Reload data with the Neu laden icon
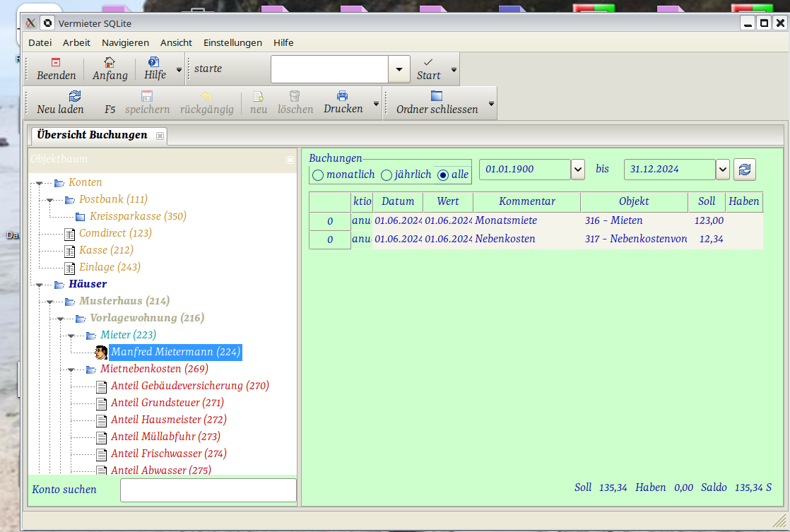The height and width of the screenshot is (532, 790). coord(74,96)
